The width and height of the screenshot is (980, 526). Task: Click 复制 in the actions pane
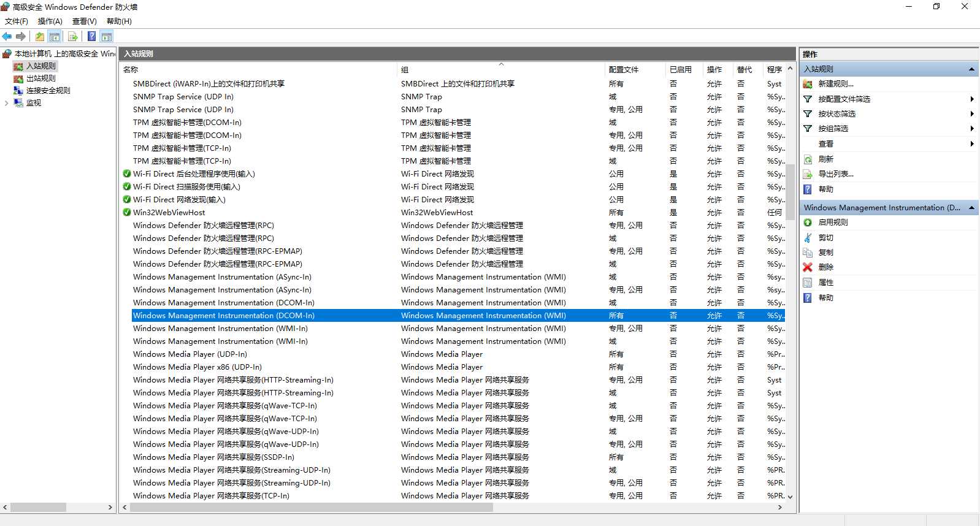(825, 253)
